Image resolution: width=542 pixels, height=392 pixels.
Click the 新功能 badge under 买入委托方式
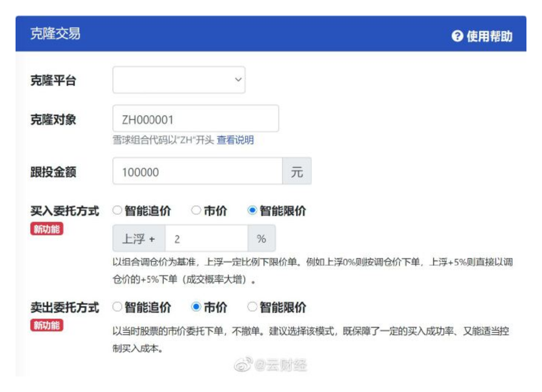coord(47,229)
